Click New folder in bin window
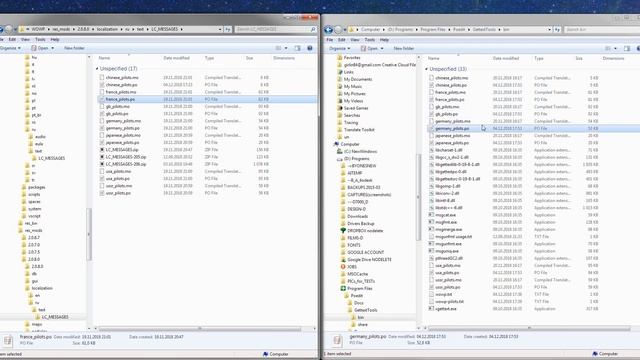 (404, 49)
